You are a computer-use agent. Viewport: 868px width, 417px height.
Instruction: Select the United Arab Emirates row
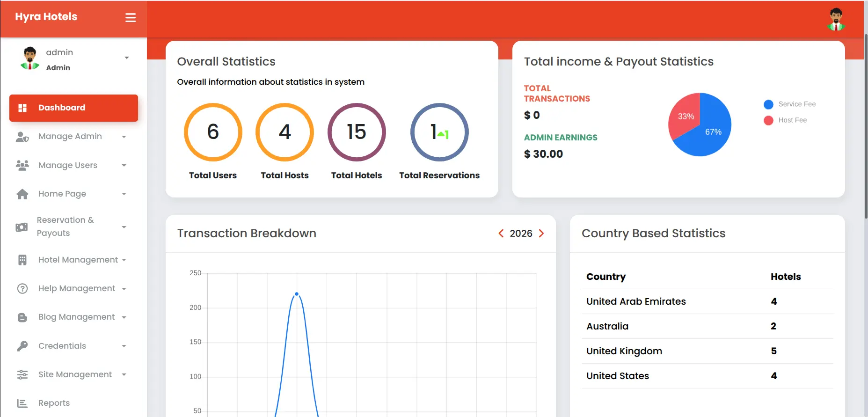click(x=708, y=301)
